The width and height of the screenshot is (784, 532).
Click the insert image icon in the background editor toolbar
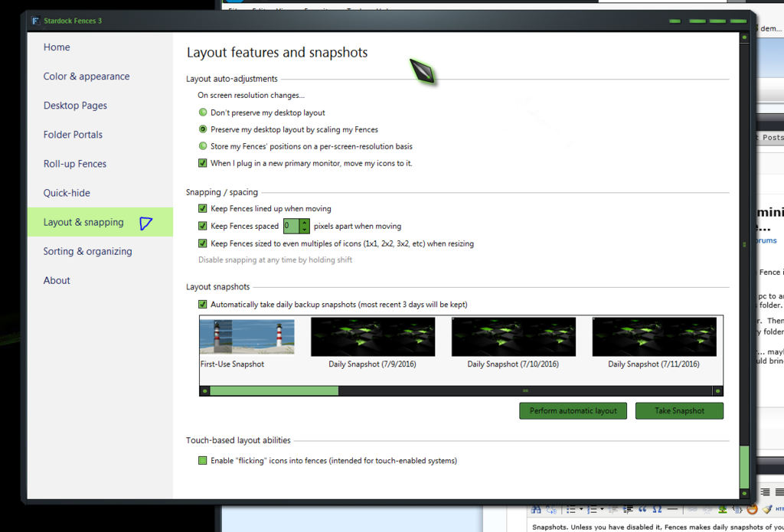pyautogui.click(x=723, y=510)
